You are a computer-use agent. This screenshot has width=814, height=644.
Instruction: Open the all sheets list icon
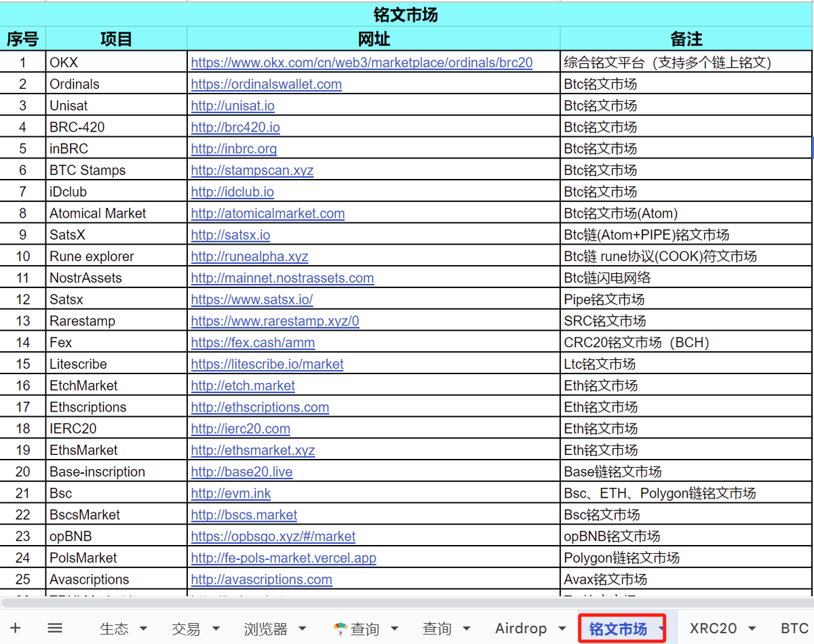coord(55,628)
